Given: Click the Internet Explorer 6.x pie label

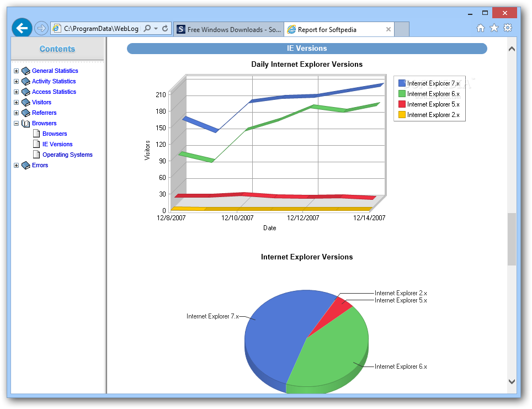Looking at the screenshot, I should 401,366.
